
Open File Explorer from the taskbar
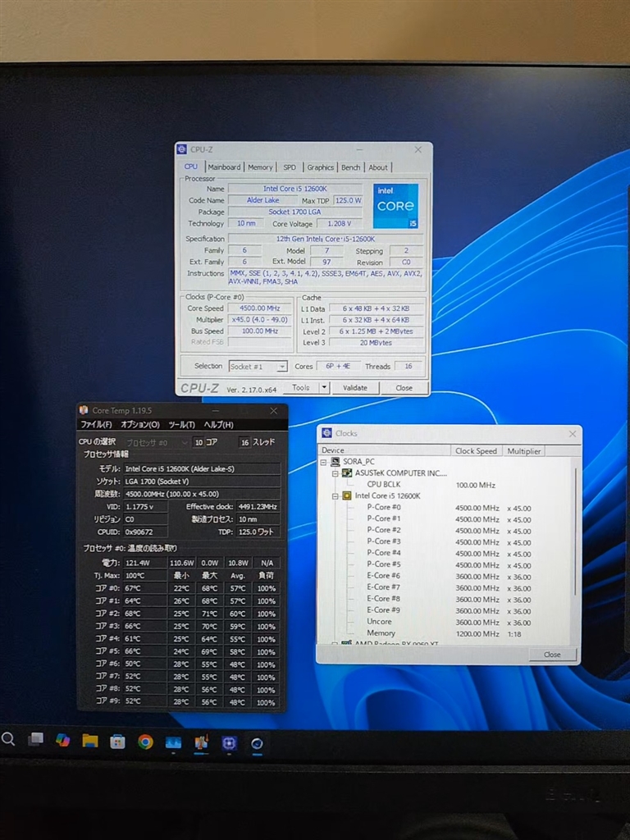(x=90, y=742)
